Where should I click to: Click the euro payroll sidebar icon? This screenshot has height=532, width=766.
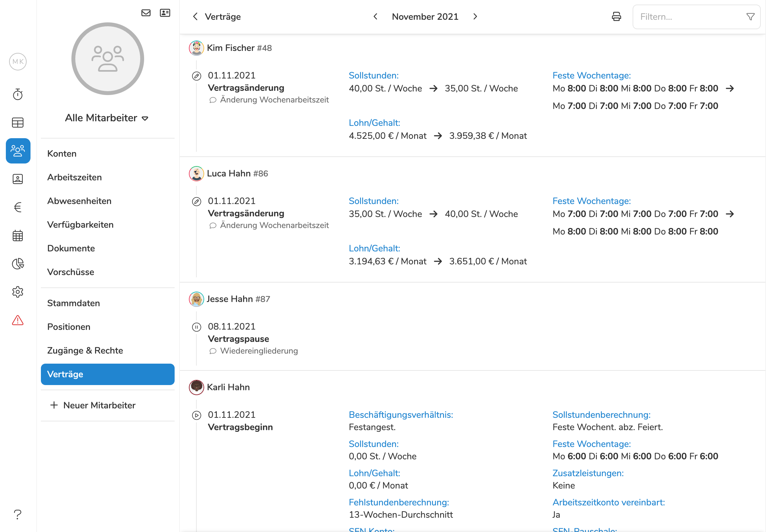point(18,207)
